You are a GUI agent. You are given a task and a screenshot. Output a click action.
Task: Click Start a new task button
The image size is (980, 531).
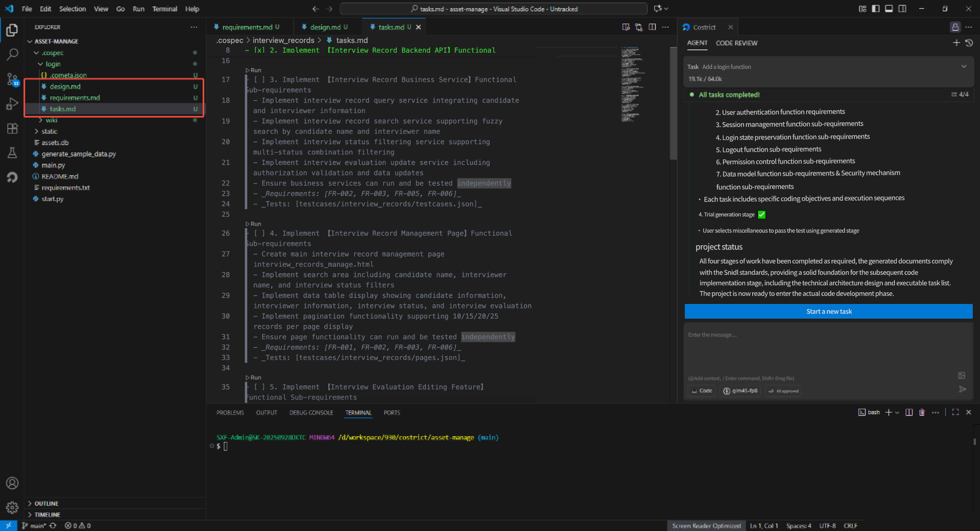828,311
